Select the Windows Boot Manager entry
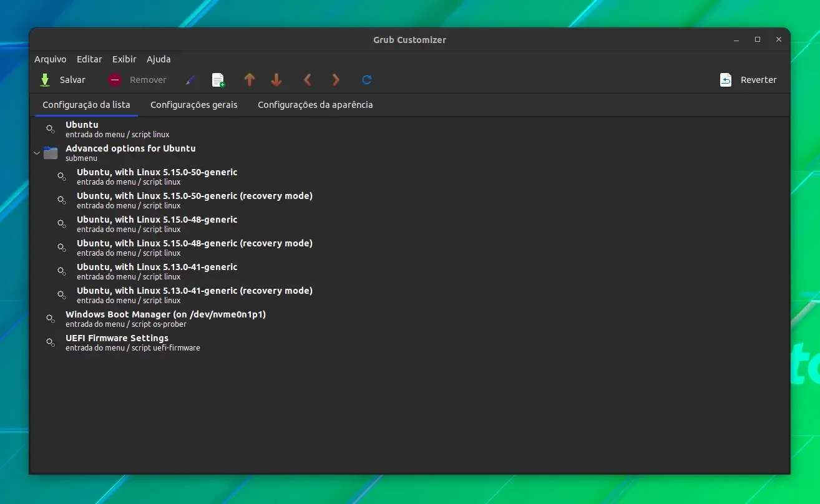Image resolution: width=820 pixels, height=504 pixels. click(x=409, y=319)
